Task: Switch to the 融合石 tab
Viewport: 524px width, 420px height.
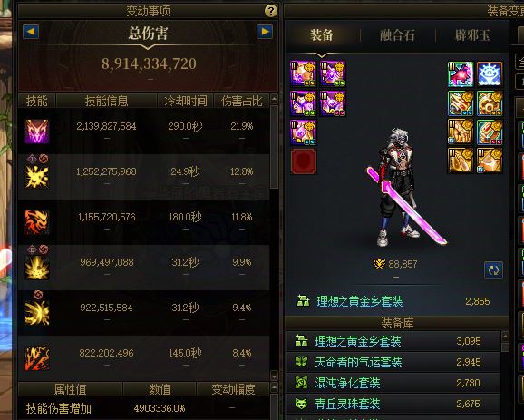Action: (x=397, y=35)
